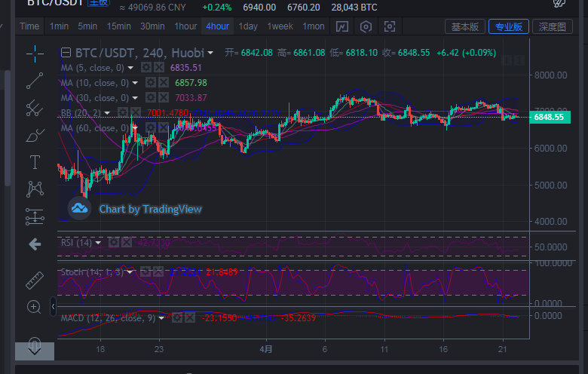Remove the Stoch (14, 1, 3) indicator
This screenshot has height=374, width=588.
point(158,271)
